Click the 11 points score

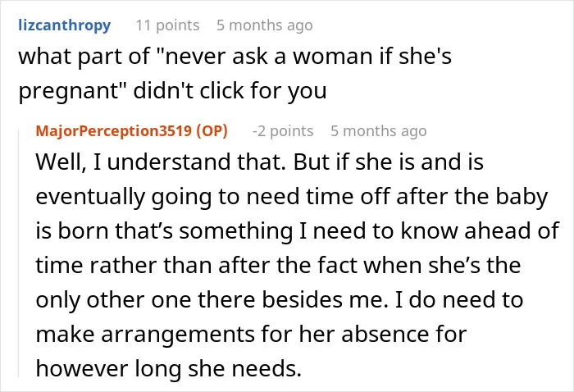[167, 25]
